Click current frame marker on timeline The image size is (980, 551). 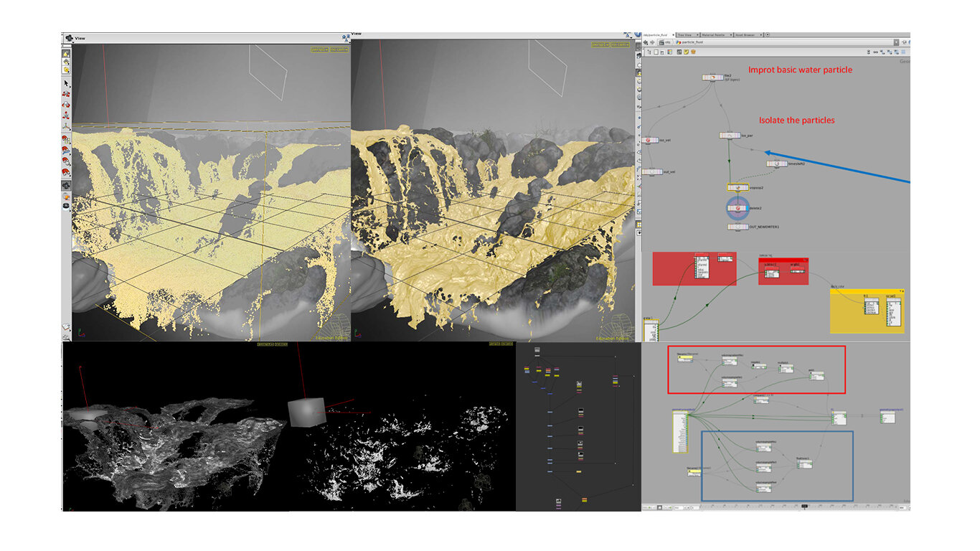pos(804,507)
